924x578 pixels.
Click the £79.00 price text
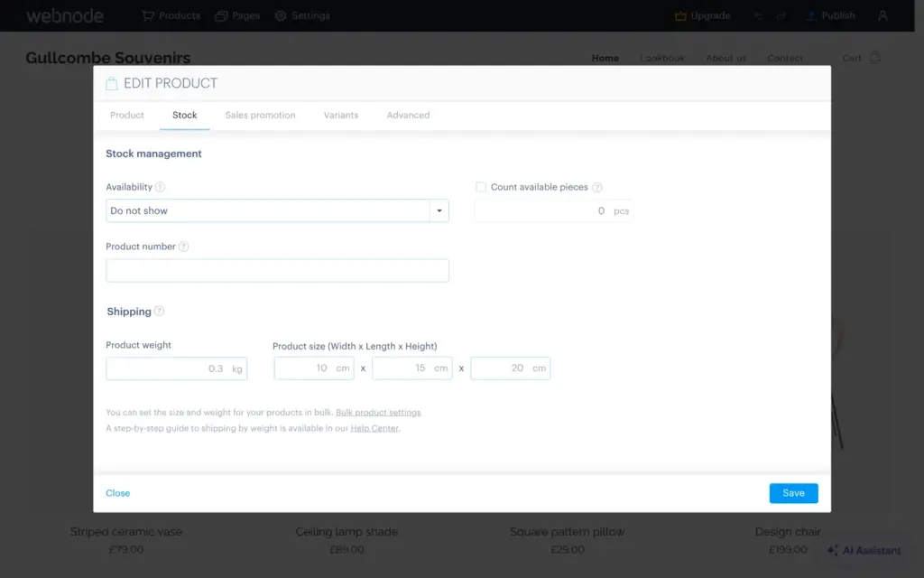coord(126,549)
